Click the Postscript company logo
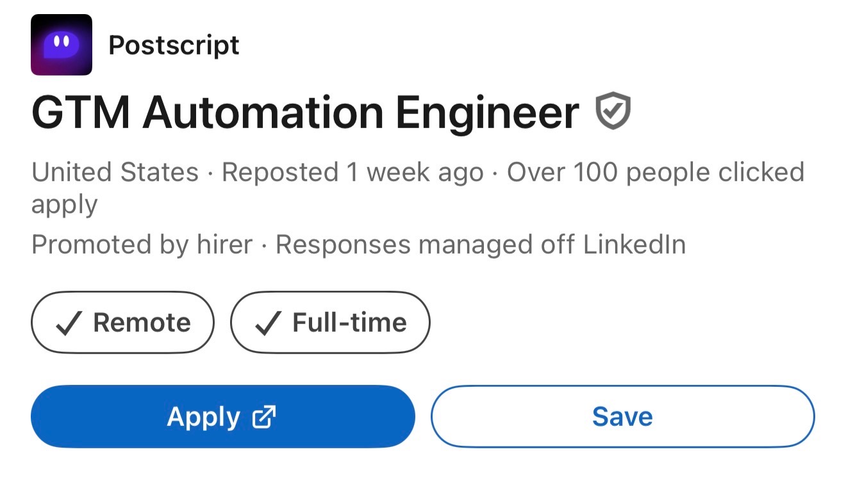The image size is (846, 504). pyautogui.click(x=62, y=45)
